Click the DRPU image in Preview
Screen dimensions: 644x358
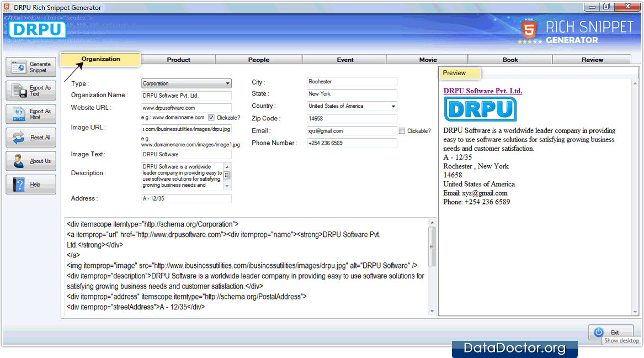pos(480,109)
